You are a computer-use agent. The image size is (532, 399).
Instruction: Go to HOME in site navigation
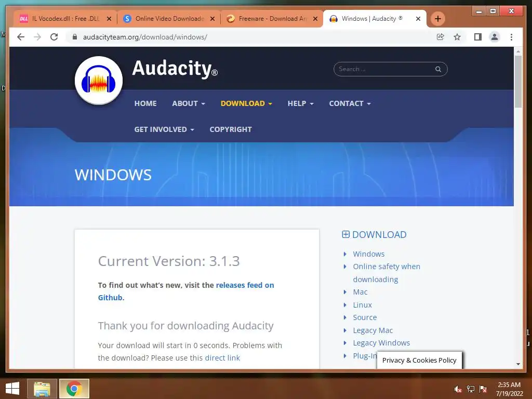145,103
